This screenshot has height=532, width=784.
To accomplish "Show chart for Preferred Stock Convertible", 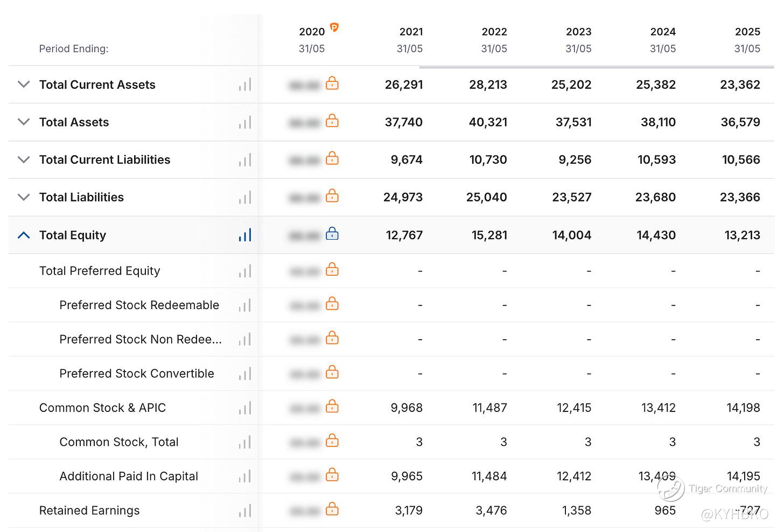I will (x=245, y=374).
